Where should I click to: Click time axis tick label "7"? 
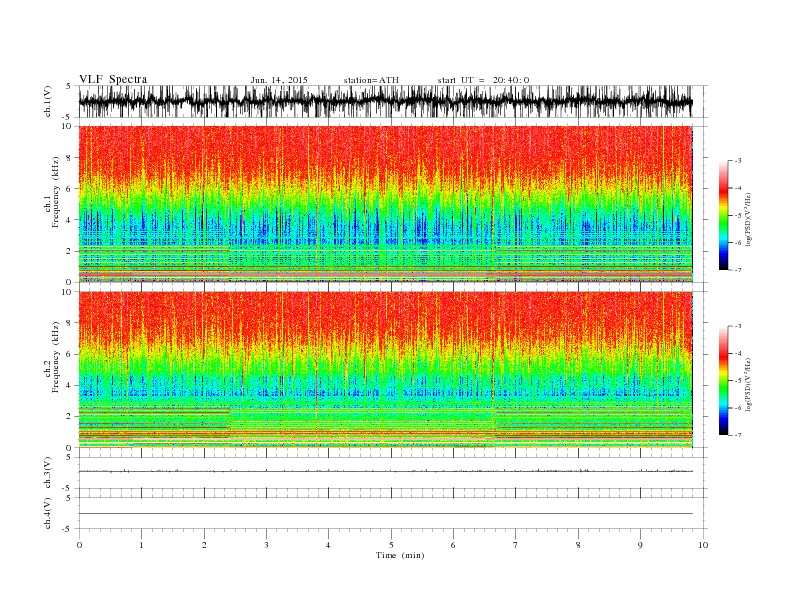(x=516, y=545)
